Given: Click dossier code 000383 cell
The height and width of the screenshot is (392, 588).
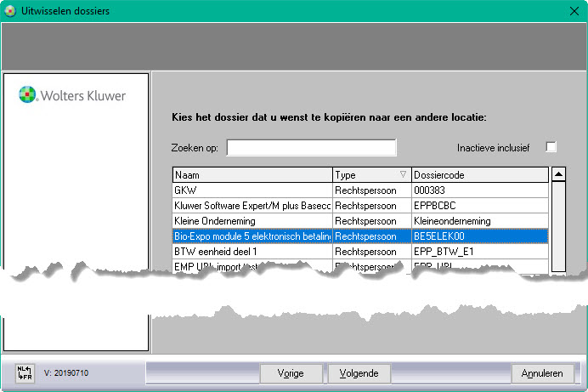Looking at the screenshot, I should pos(479,190).
